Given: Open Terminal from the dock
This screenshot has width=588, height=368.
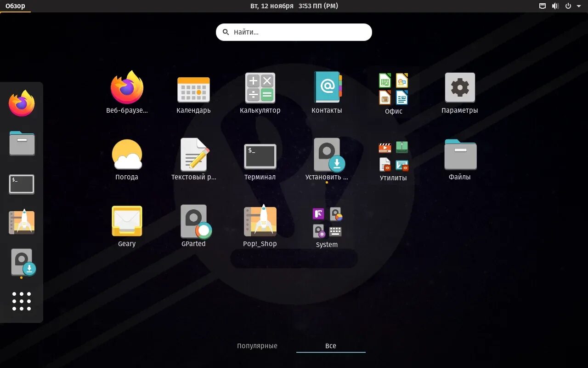Looking at the screenshot, I should coord(22,184).
